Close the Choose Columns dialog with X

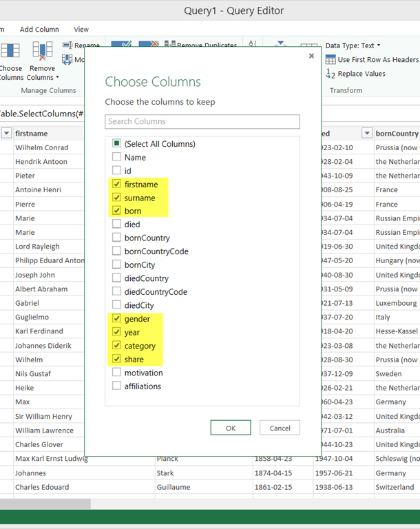311,56
